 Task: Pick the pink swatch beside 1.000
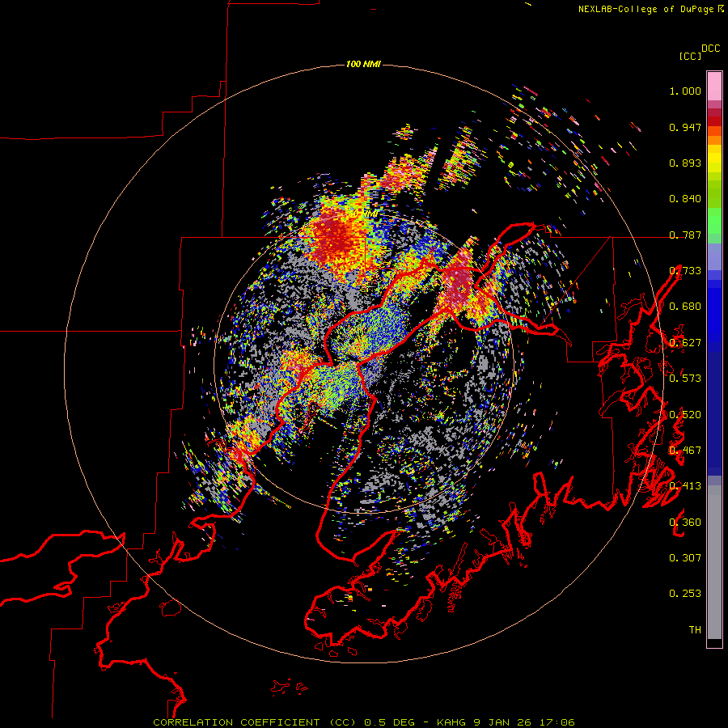(x=714, y=87)
